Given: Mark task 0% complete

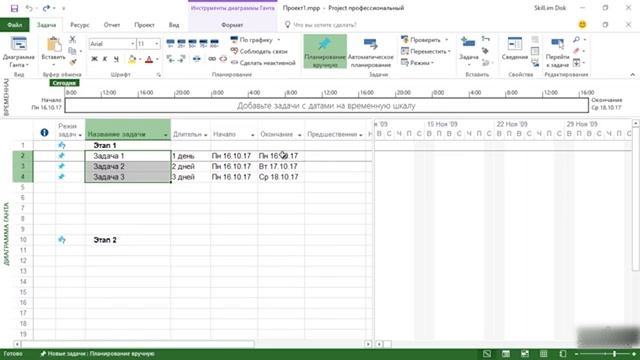Looking at the screenshot, I should (x=171, y=42).
